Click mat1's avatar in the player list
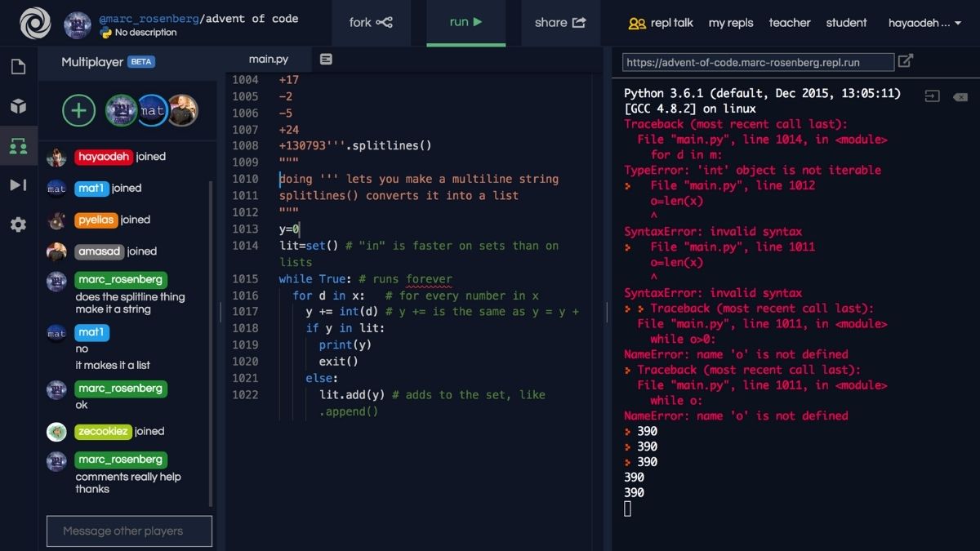The width and height of the screenshot is (980, 551). tap(152, 110)
